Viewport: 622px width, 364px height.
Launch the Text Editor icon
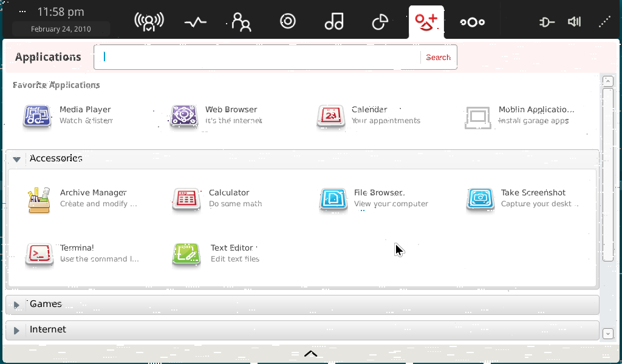(186, 254)
